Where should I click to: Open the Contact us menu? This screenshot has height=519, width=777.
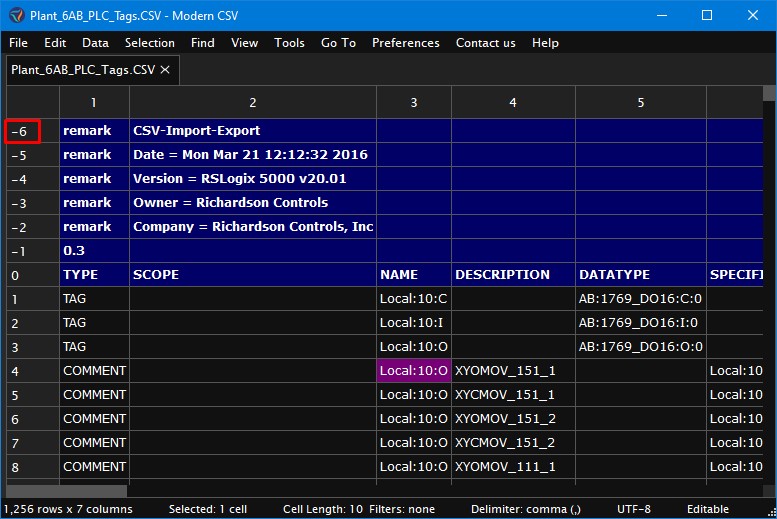[x=486, y=43]
